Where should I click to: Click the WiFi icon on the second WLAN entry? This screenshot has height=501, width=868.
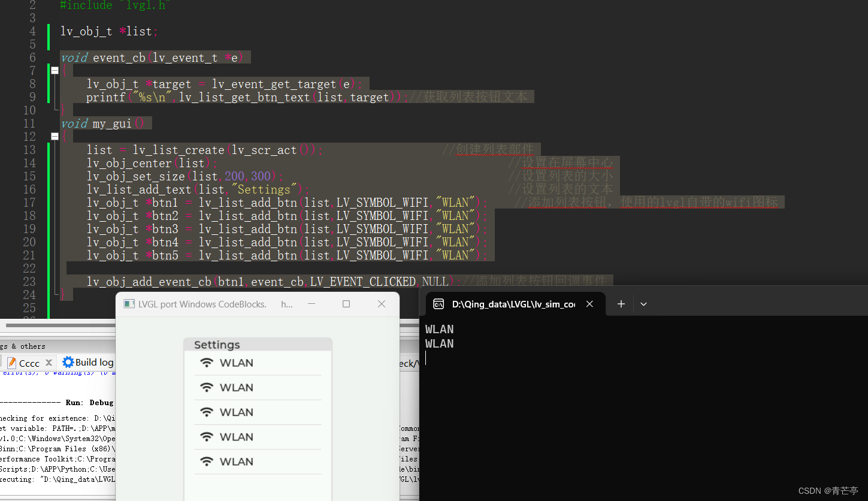pos(207,387)
